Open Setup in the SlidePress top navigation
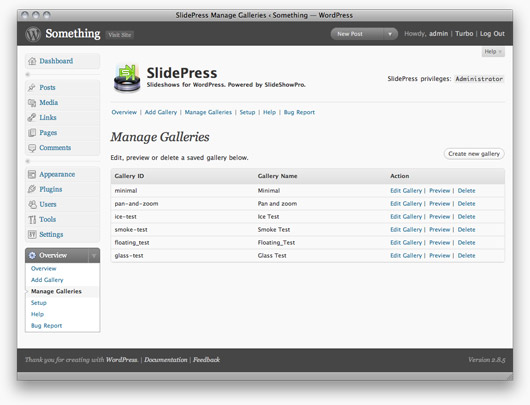 tap(247, 112)
